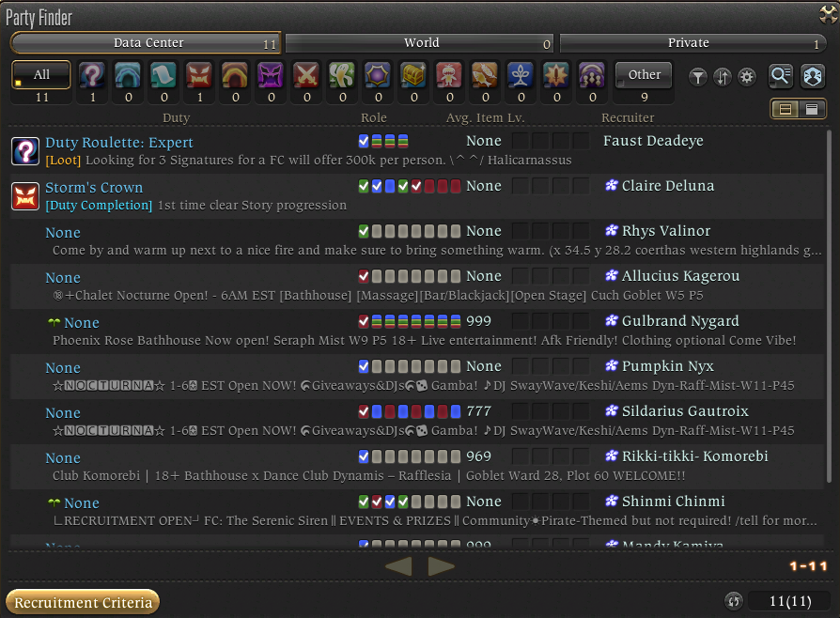This screenshot has width=840, height=618.
Task: Filter by the PvP crossed swords icon
Action: click(x=306, y=75)
